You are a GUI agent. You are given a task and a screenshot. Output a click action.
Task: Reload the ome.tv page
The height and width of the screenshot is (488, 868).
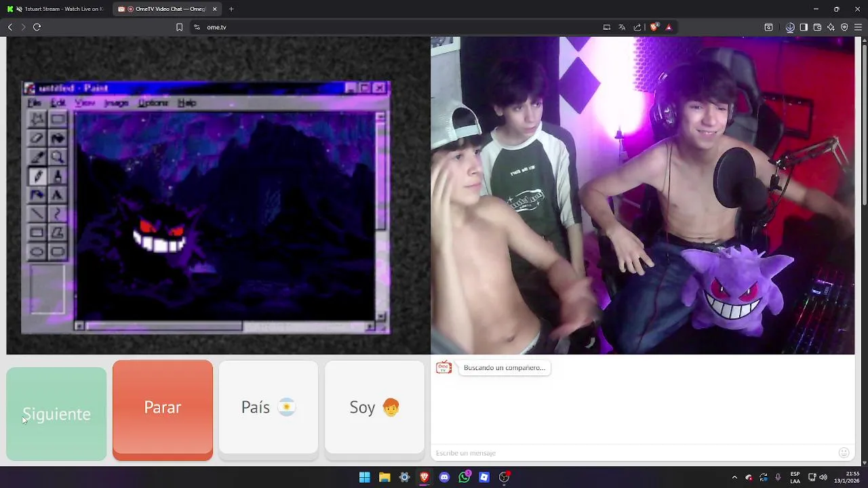click(x=37, y=27)
